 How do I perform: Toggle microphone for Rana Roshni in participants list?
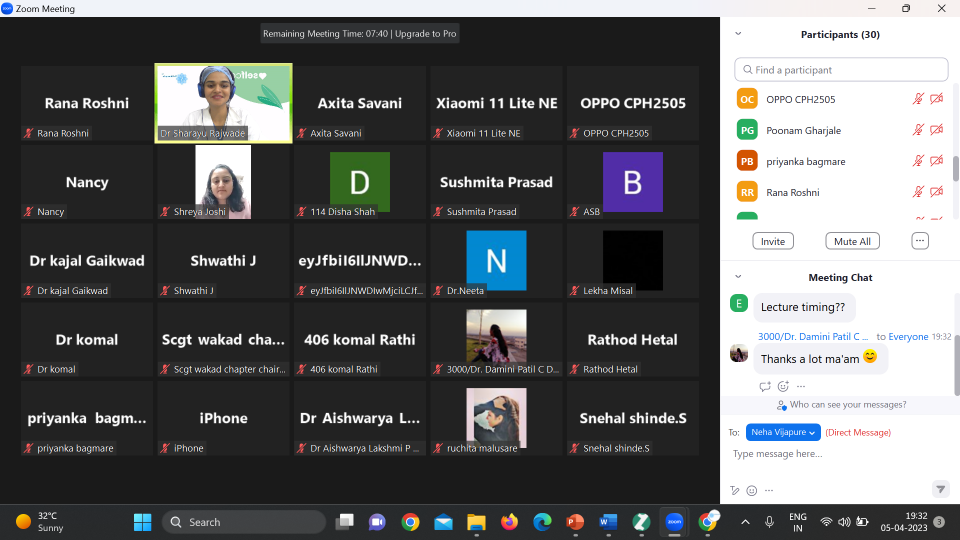918,192
